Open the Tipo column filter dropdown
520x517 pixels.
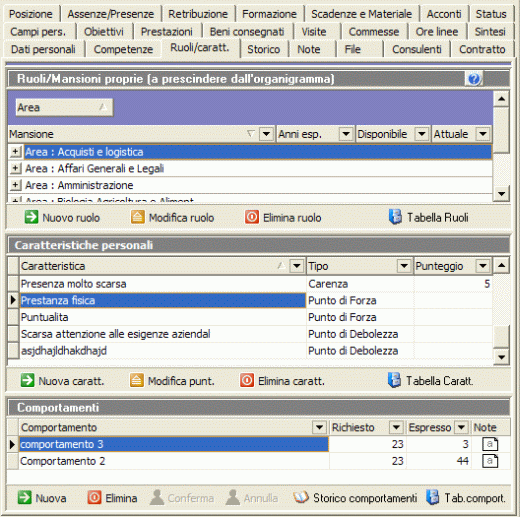pos(404,266)
